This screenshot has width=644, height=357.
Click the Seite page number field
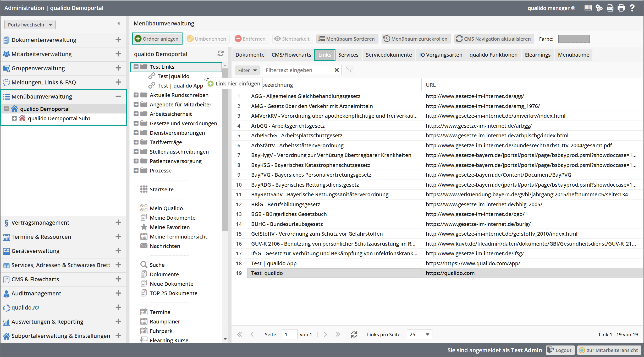point(289,334)
